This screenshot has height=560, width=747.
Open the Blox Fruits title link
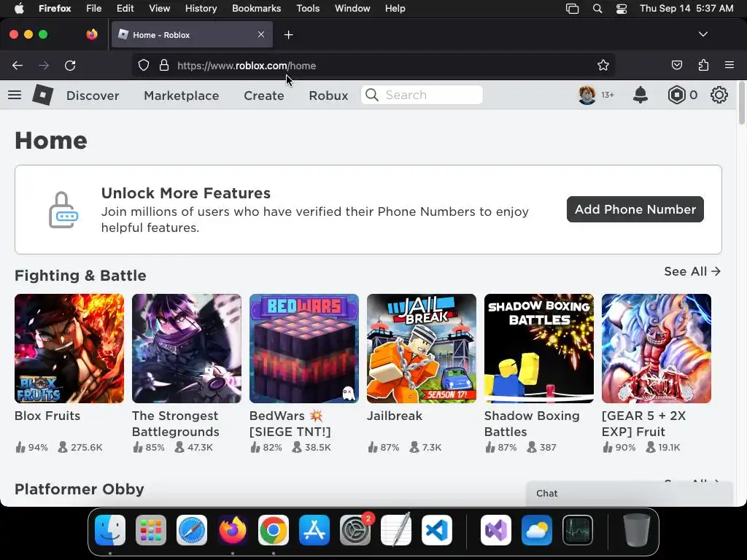(x=47, y=416)
